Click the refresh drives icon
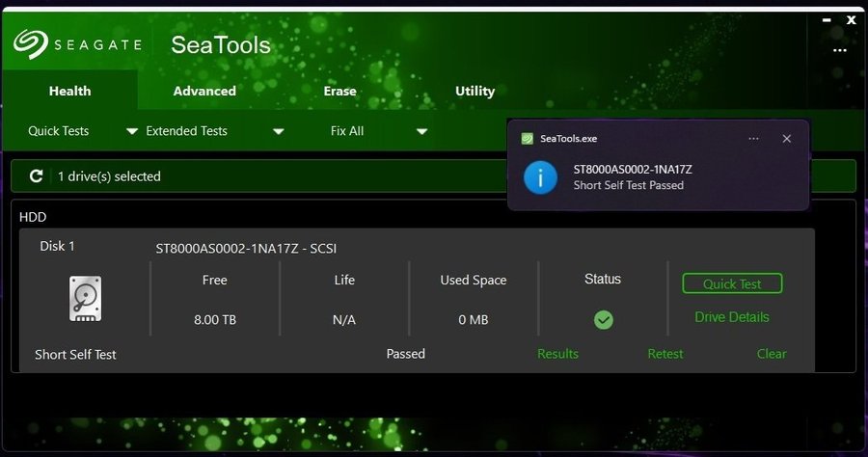Screen dimensions: 868x457 (x=37, y=176)
